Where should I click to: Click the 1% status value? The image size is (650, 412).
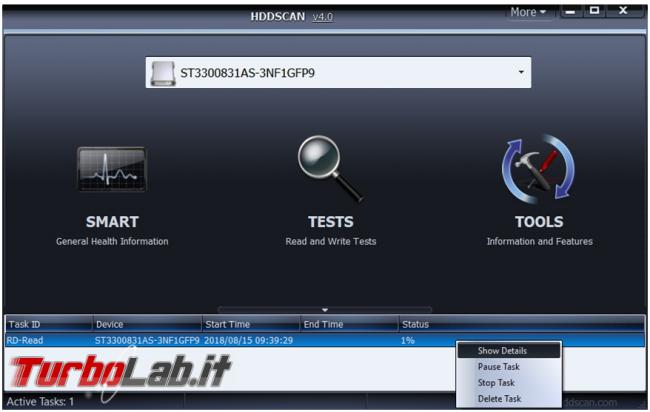pos(407,340)
